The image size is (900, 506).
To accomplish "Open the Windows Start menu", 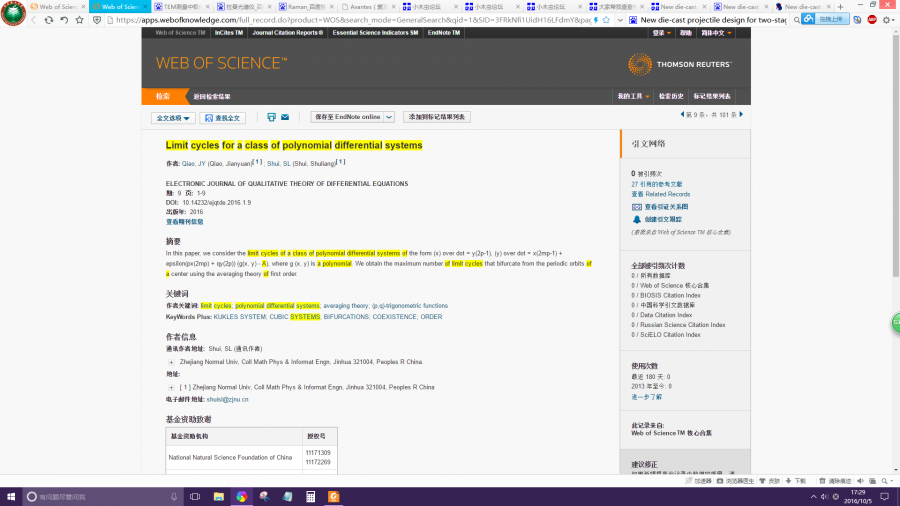I will point(10,497).
